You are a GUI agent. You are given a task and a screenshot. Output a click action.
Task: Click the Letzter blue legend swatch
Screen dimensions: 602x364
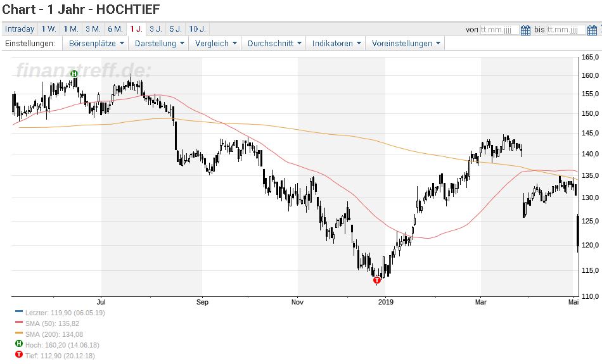click(19, 312)
